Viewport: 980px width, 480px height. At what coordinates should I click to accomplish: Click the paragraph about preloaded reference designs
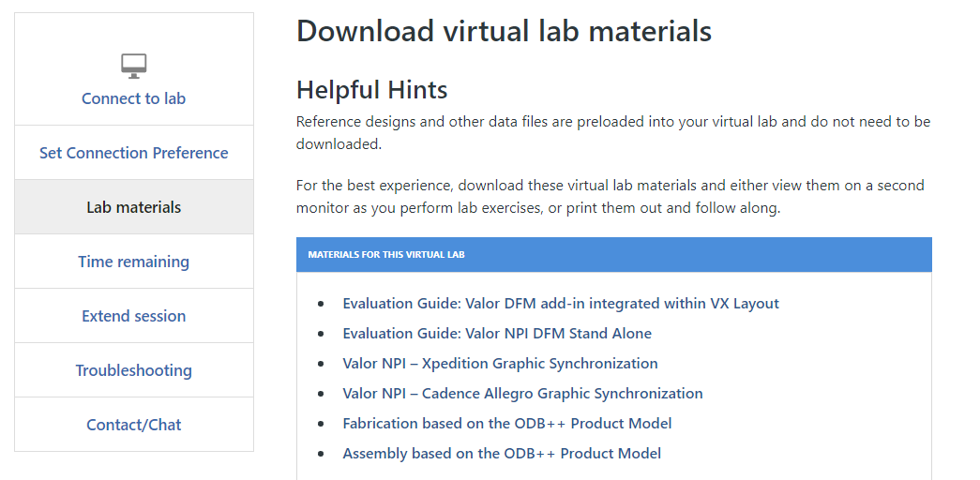pos(613,132)
